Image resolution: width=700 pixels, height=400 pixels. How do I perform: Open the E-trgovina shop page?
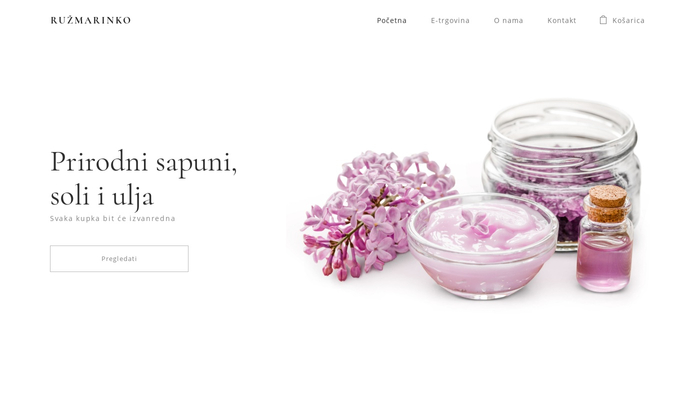coord(450,21)
